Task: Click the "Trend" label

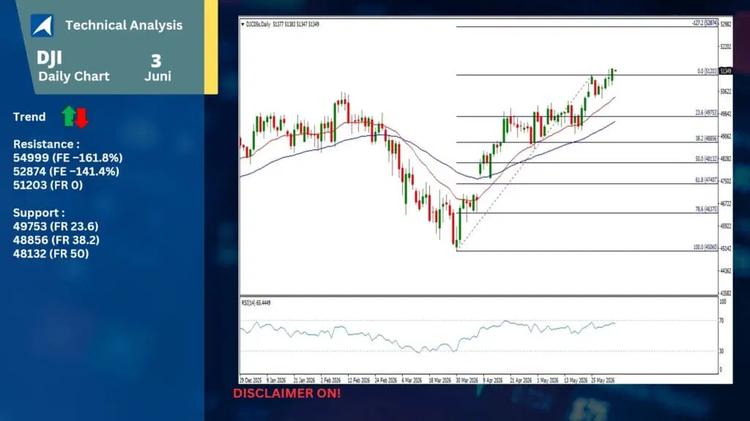Action: click(x=29, y=117)
